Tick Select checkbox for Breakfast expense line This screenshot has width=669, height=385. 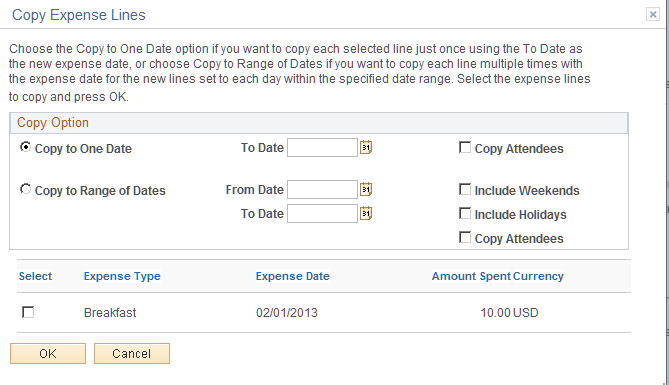pyautogui.click(x=28, y=312)
